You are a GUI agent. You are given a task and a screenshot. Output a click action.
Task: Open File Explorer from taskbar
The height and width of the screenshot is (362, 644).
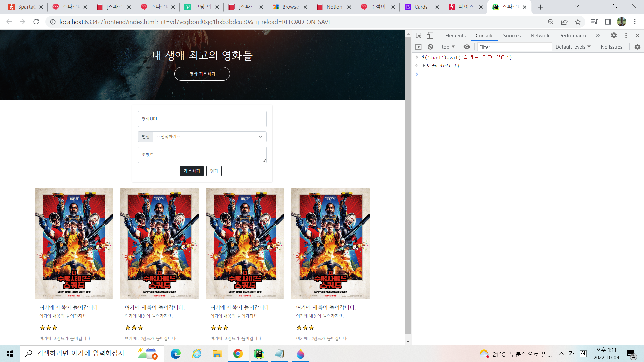[217, 354]
